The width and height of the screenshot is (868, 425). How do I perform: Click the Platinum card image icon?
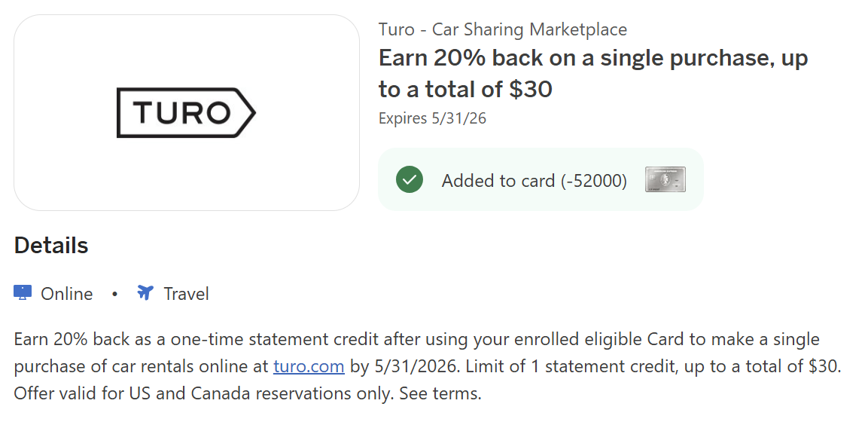[x=665, y=180]
